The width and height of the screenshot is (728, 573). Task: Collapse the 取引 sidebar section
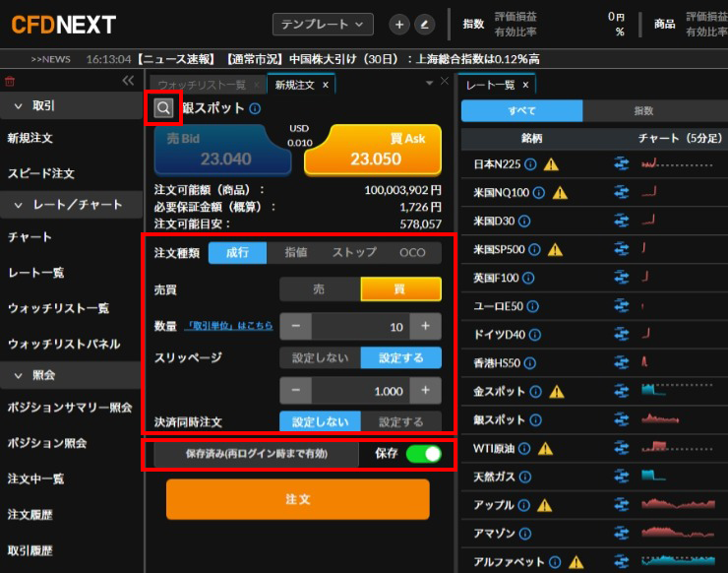19,105
